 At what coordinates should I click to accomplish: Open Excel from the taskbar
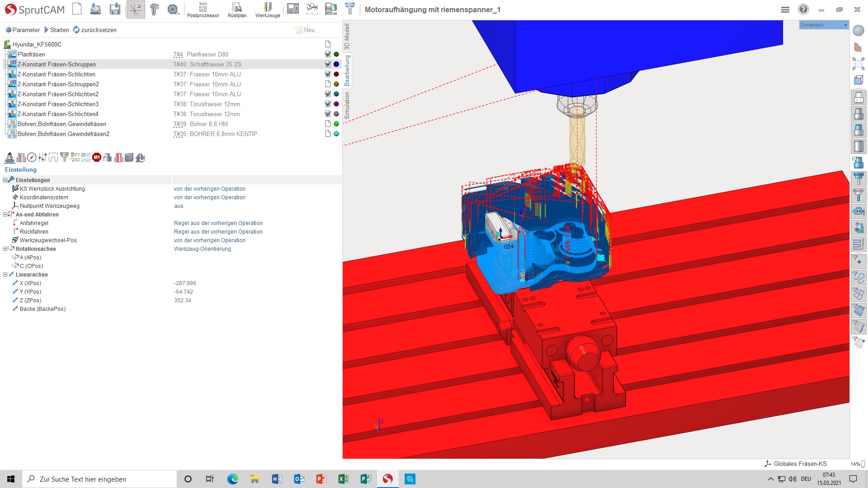click(343, 479)
